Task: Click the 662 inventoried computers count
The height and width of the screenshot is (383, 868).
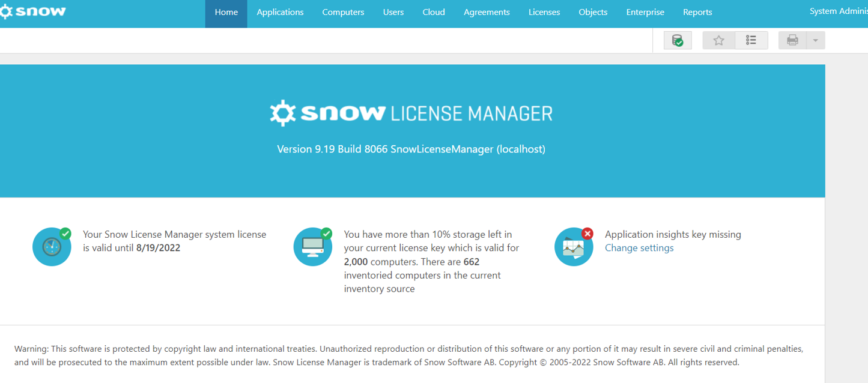Action: pyautogui.click(x=472, y=262)
